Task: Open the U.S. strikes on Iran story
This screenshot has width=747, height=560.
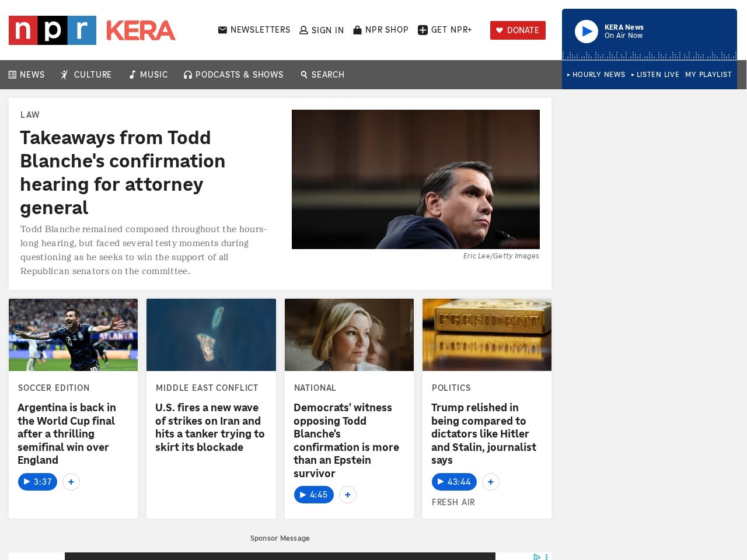Action: coord(210,428)
